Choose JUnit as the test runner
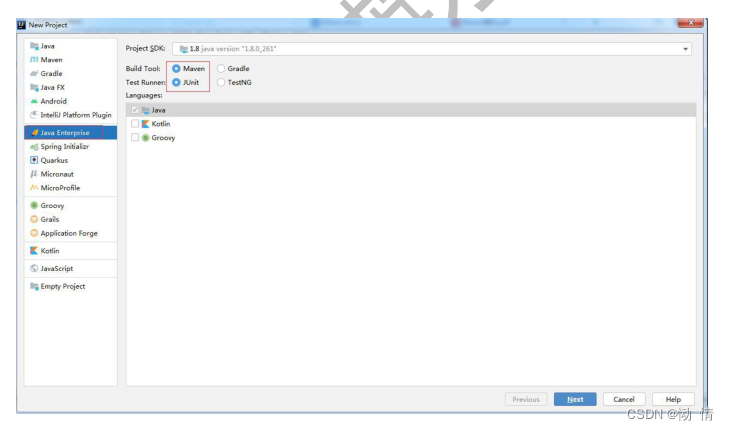Viewport: 729px width, 430px height. pos(176,82)
